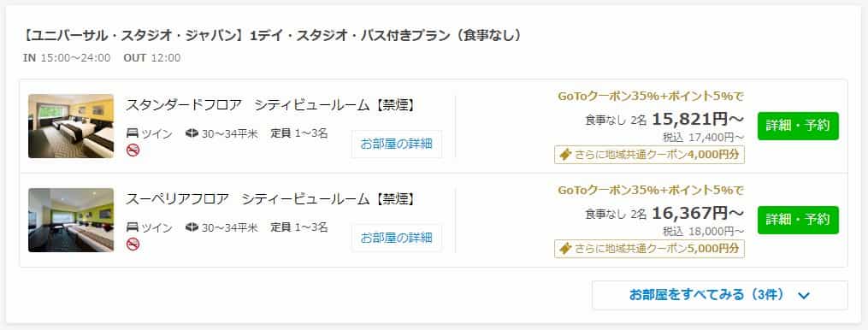This screenshot has width=868, height=330.
Task: Click the coupon ticket icon on 4,000円分 badge
Action: (565, 155)
